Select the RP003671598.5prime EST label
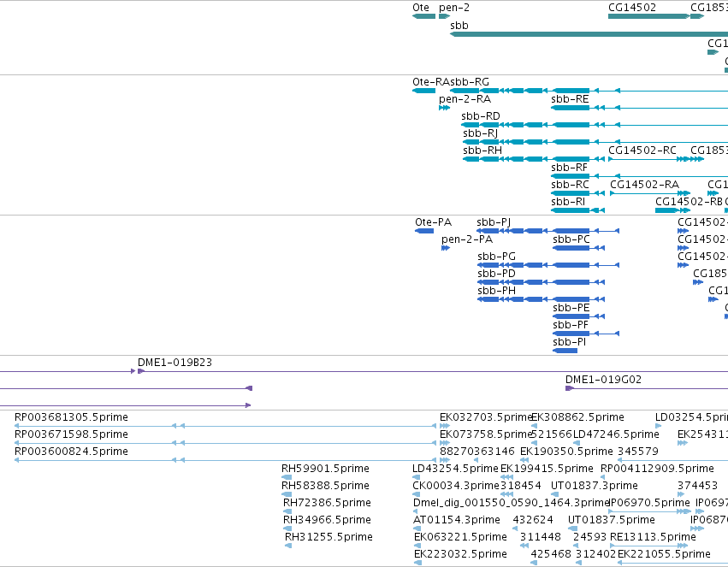 (x=72, y=434)
